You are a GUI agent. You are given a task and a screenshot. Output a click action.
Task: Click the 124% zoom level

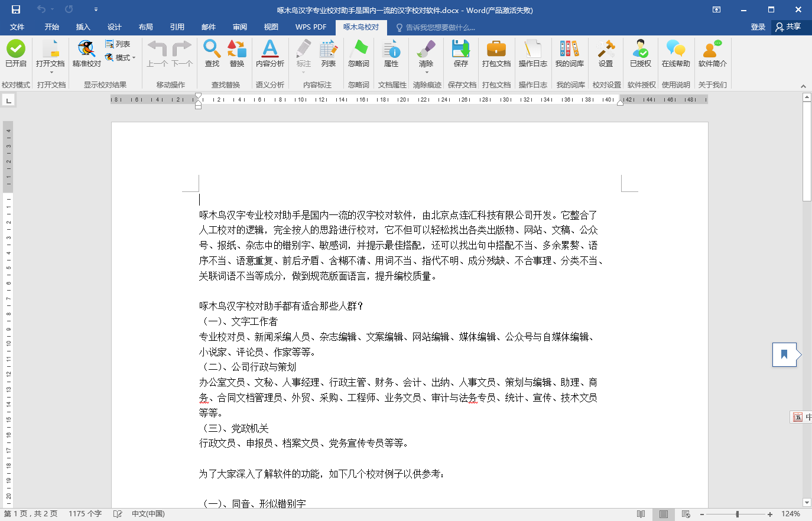(x=791, y=514)
